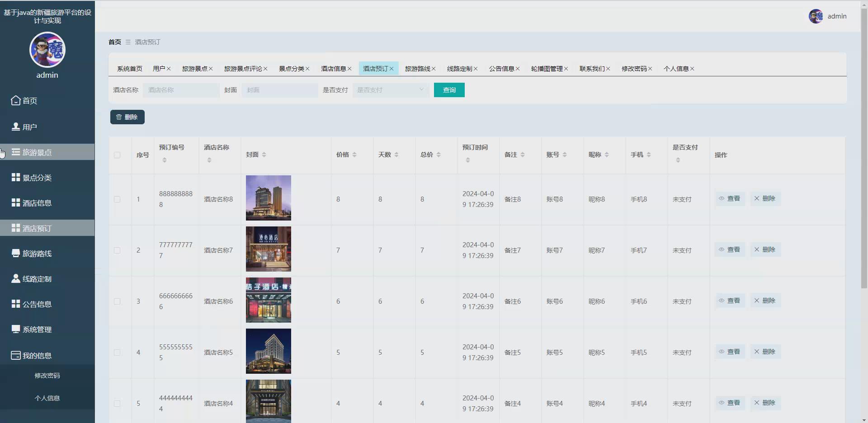868x423 pixels.
Task: Close the active 酒店预订 tab
Action: tap(392, 69)
